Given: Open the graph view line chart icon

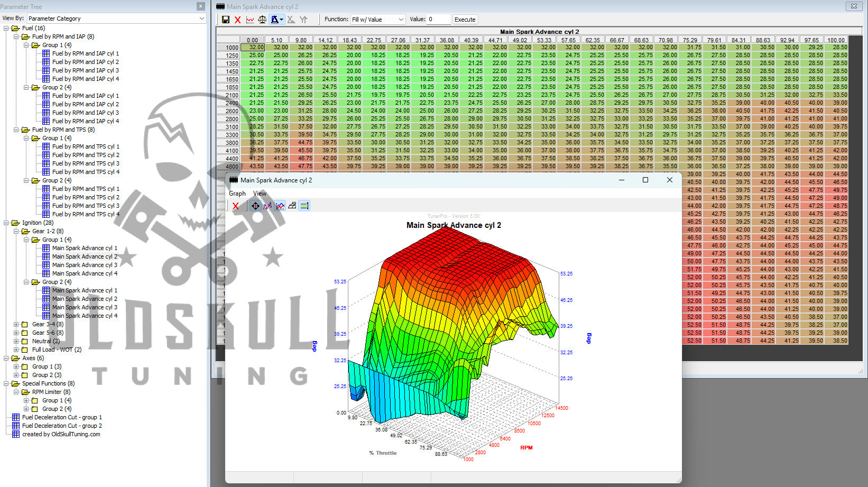Looking at the screenshot, I should click(250, 20).
